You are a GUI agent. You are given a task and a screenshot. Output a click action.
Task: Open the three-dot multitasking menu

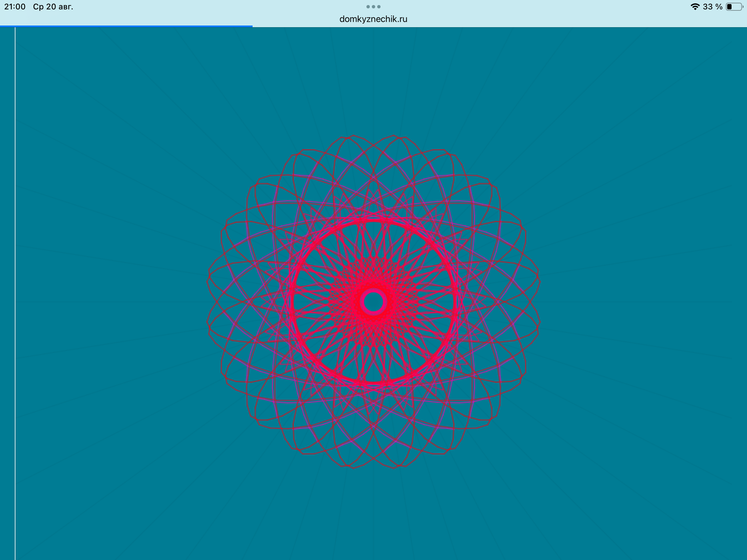(x=373, y=7)
